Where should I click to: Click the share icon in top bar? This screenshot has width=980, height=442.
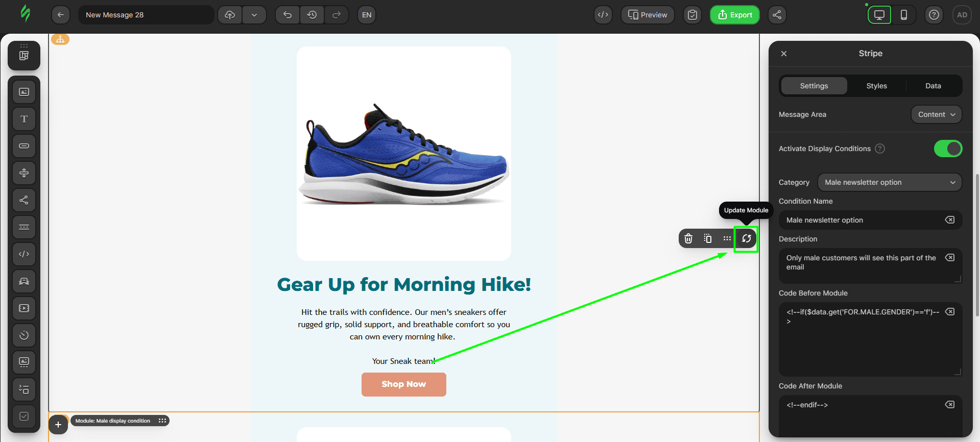click(x=777, y=15)
